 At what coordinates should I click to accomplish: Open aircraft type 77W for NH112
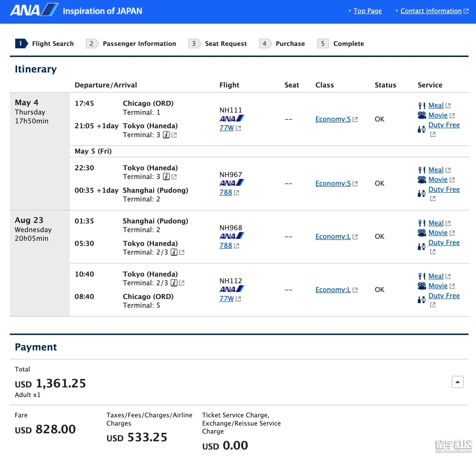tap(226, 299)
